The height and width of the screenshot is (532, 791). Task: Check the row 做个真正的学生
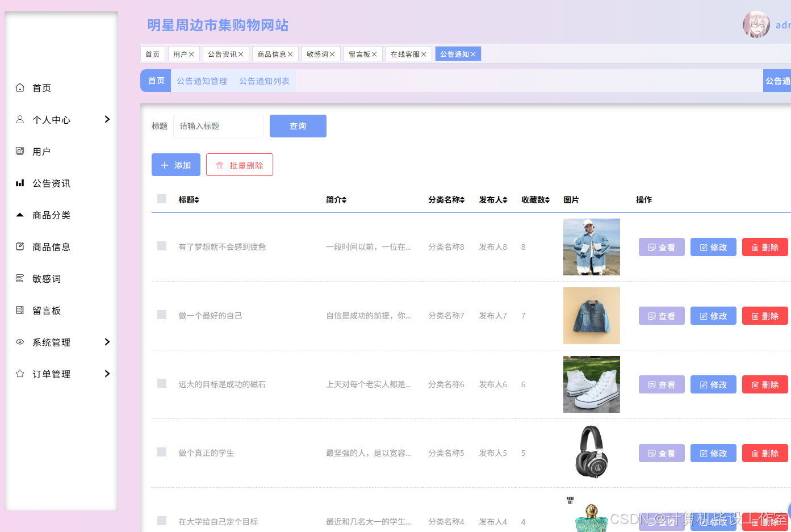[162, 452]
